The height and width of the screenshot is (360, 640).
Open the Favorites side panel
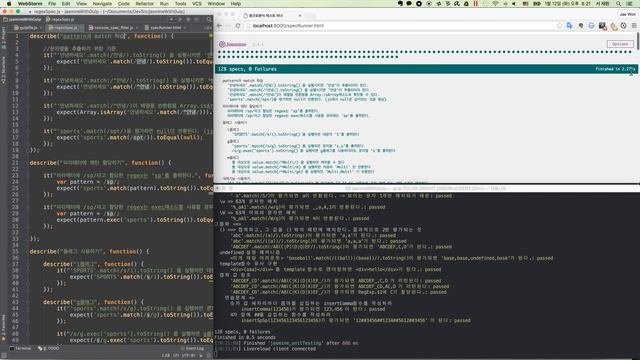[x=3, y=328]
